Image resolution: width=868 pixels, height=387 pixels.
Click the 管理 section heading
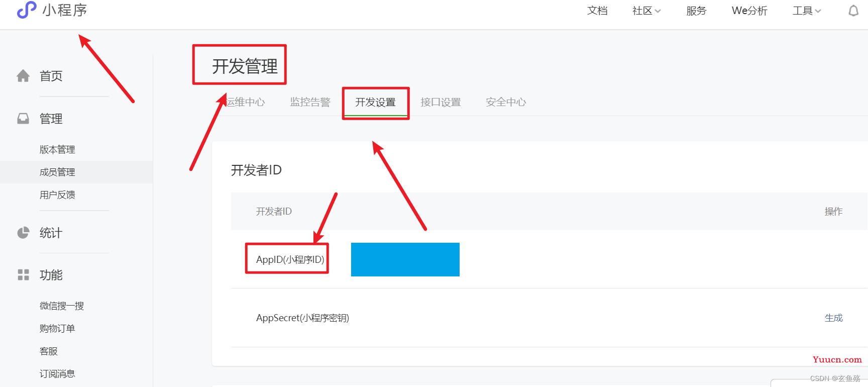point(51,119)
